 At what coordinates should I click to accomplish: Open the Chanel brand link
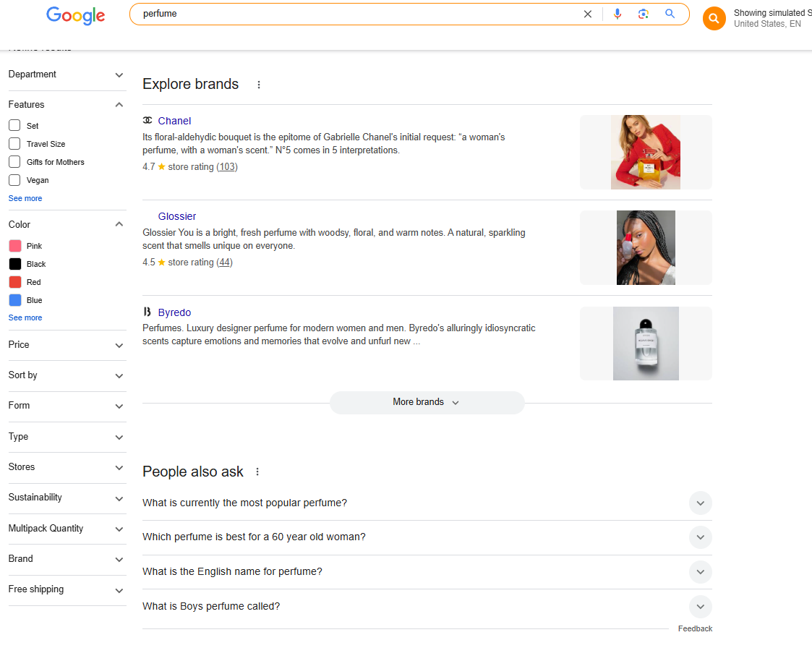(174, 121)
